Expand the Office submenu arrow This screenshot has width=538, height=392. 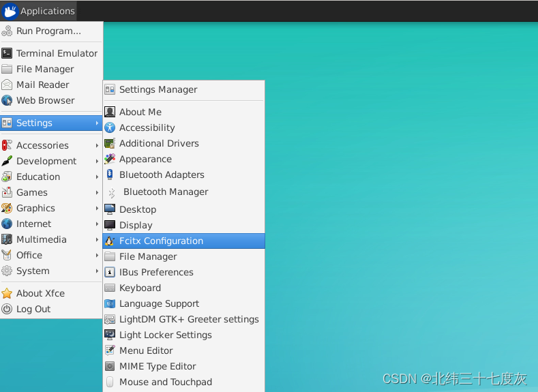point(97,255)
